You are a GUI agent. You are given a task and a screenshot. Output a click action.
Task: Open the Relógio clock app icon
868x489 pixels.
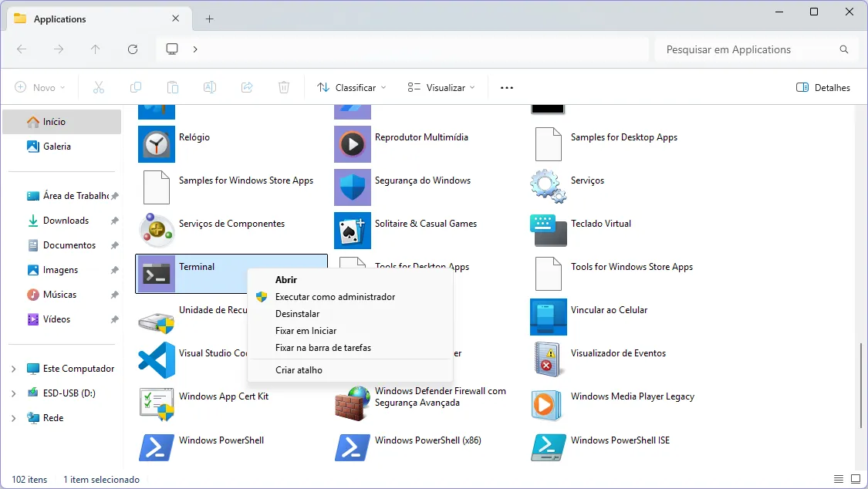click(x=157, y=143)
